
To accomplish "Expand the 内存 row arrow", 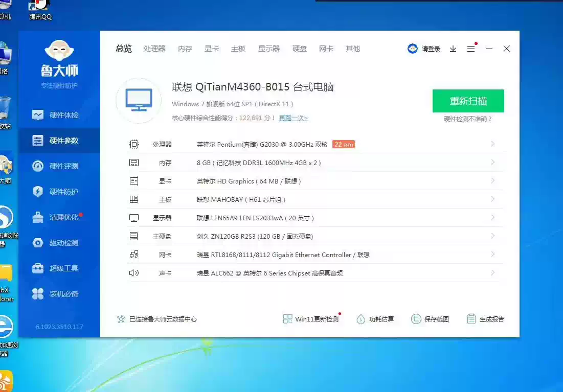I will pos(493,163).
